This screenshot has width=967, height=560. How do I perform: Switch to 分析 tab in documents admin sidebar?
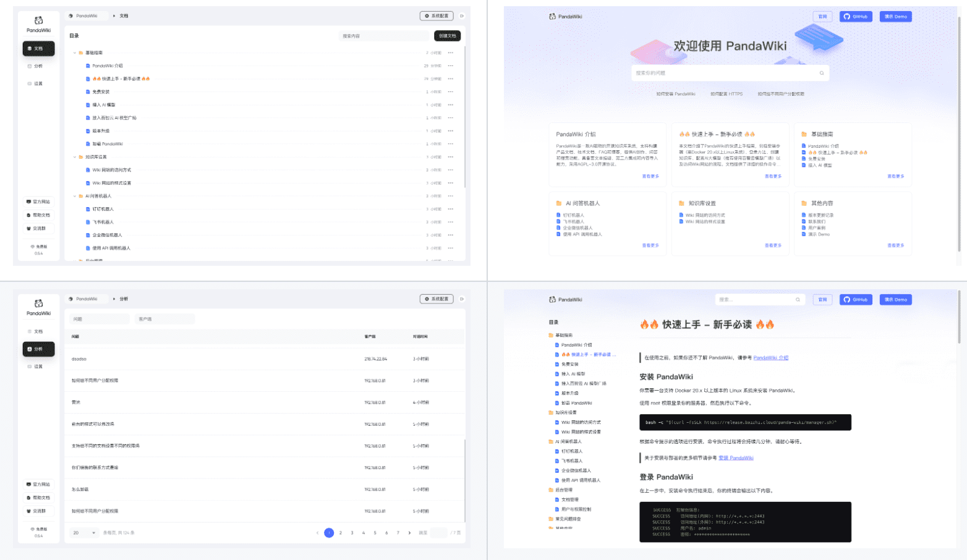pyautogui.click(x=38, y=66)
